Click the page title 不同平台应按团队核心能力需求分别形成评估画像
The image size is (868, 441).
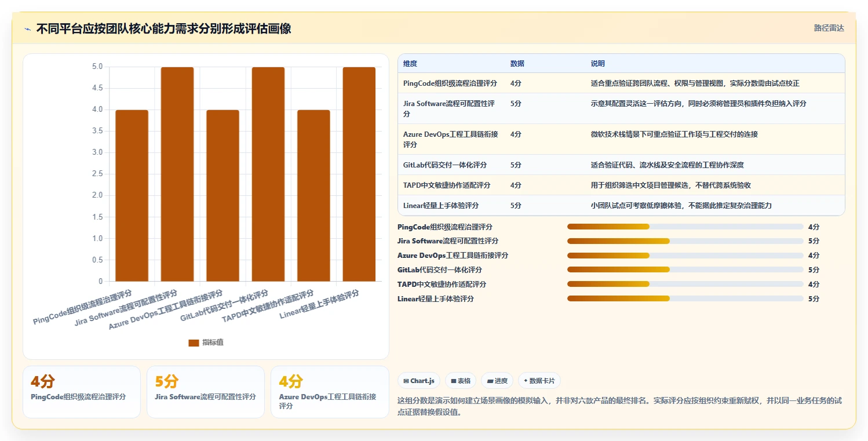click(x=164, y=29)
